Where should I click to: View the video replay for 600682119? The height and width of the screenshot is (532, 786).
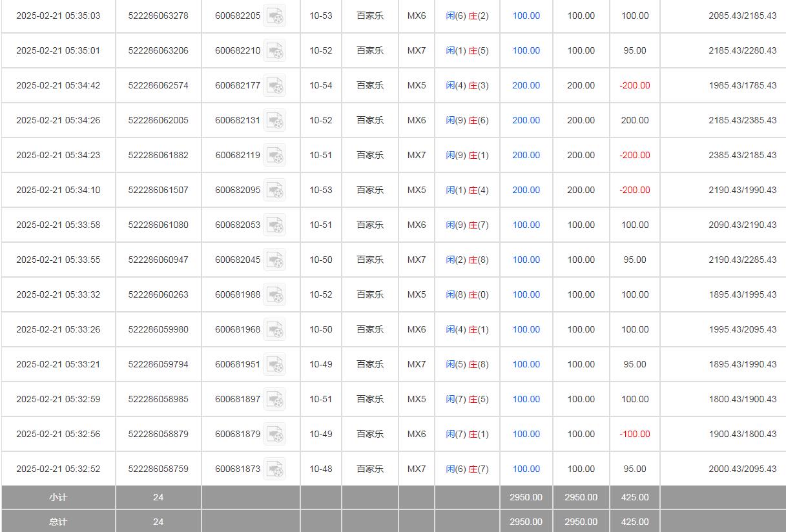[x=274, y=155]
